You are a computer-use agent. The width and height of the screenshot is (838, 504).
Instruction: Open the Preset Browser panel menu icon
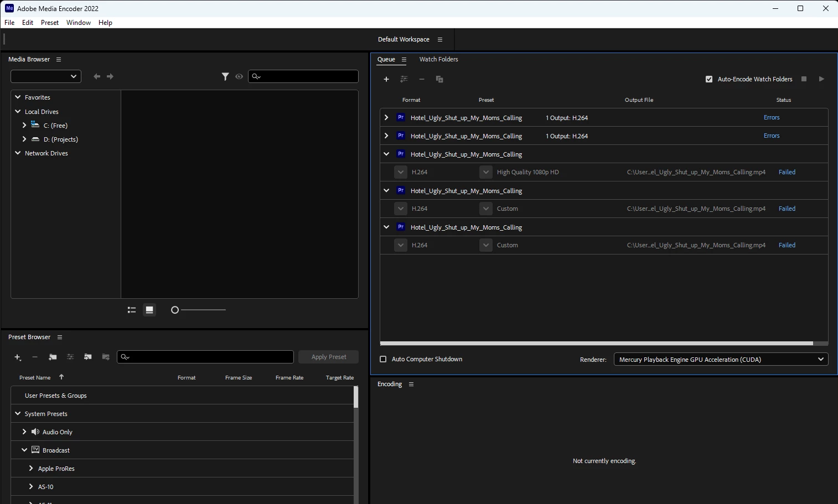tap(60, 337)
